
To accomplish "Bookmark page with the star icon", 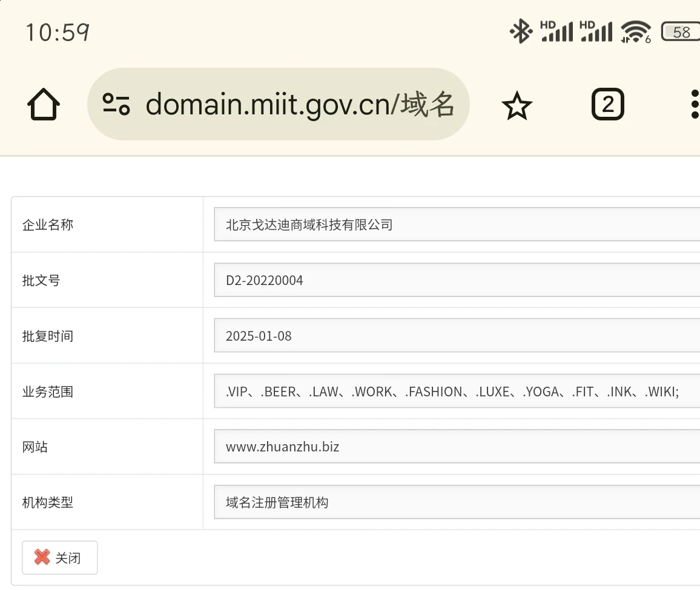I will (x=517, y=106).
